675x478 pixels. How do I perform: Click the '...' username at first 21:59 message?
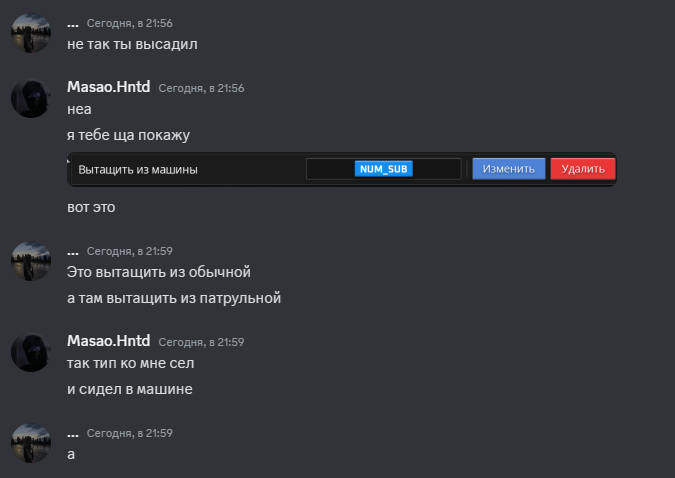73,251
